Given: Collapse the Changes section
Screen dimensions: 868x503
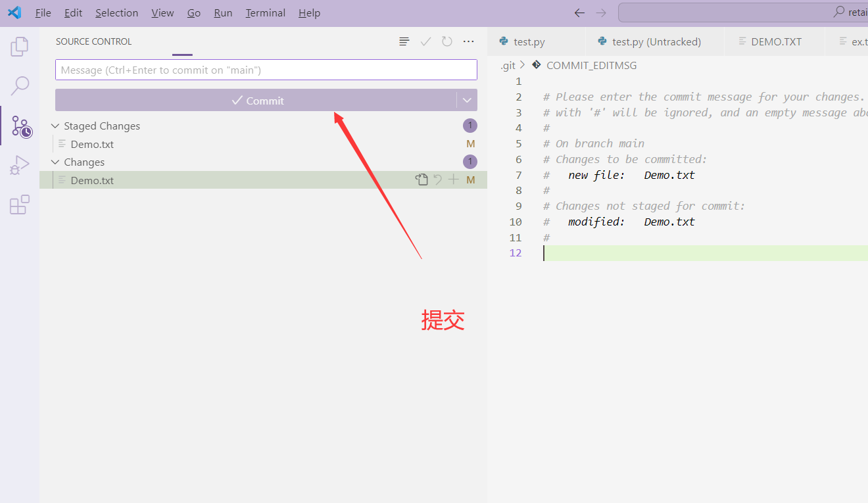Looking at the screenshot, I should 55,162.
